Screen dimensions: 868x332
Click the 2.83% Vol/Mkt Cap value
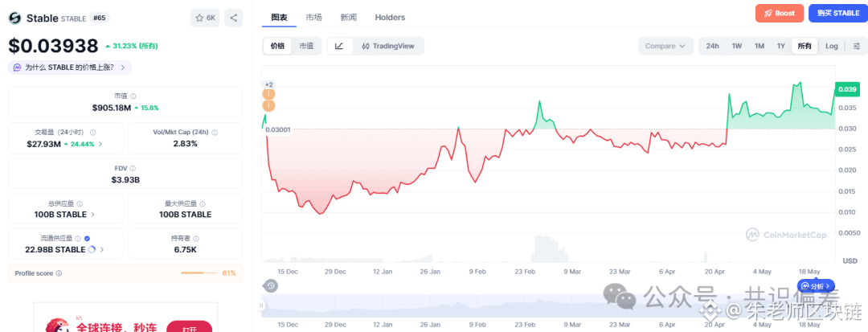[x=185, y=144]
